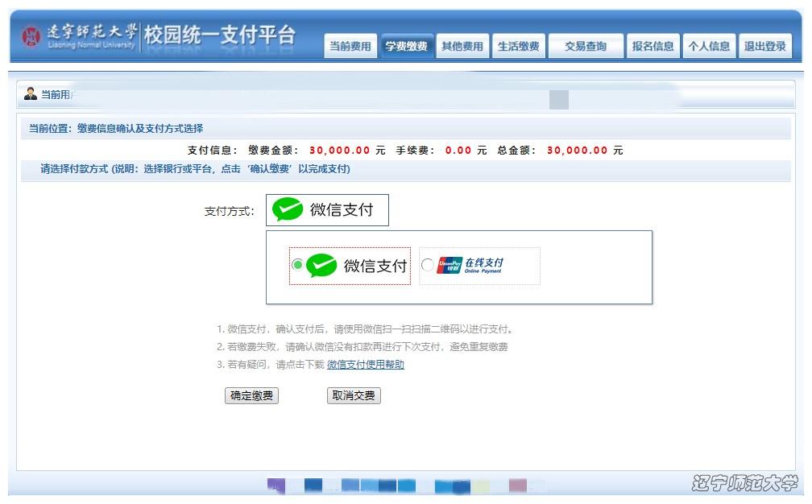Open the 报名信息 tab
812x504 pixels.
pos(652,47)
